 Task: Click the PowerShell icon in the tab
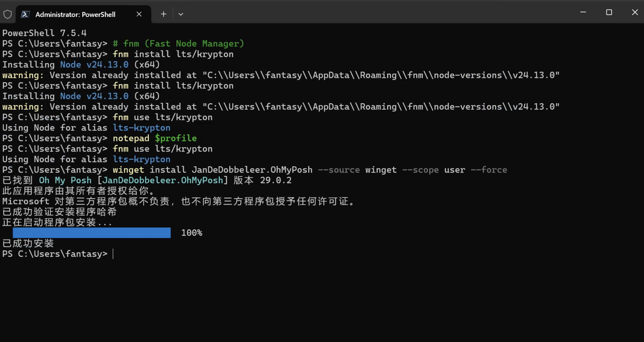[25, 14]
